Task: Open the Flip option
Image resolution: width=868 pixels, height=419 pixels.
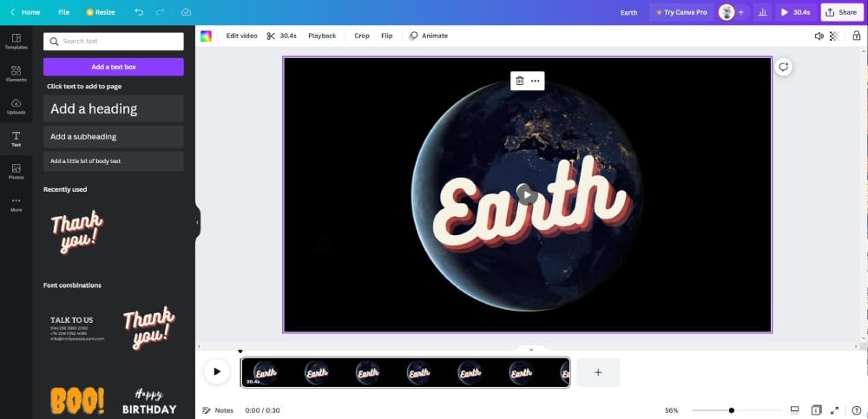Action: pyautogui.click(x=387, y=36)
